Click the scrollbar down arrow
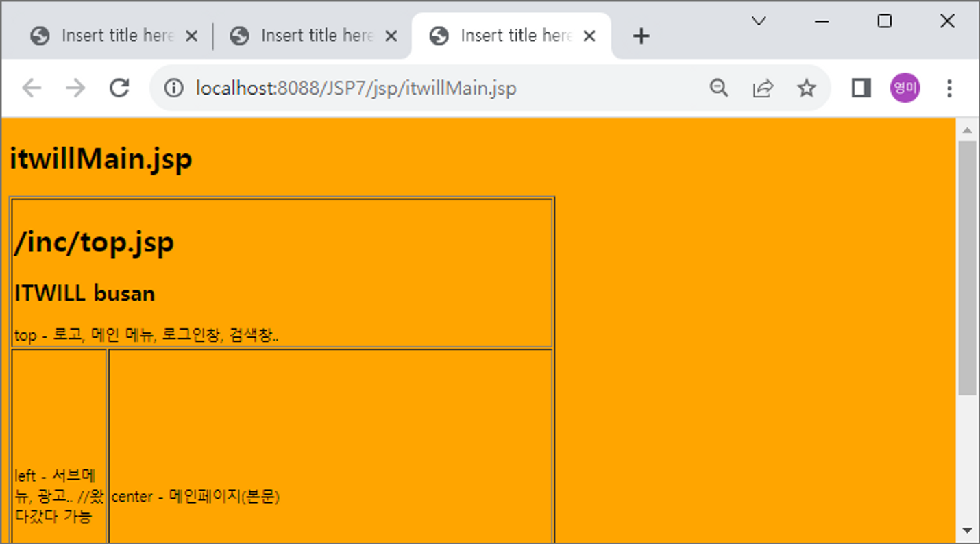This screenshot has height=544, width=980. (967, 530)
